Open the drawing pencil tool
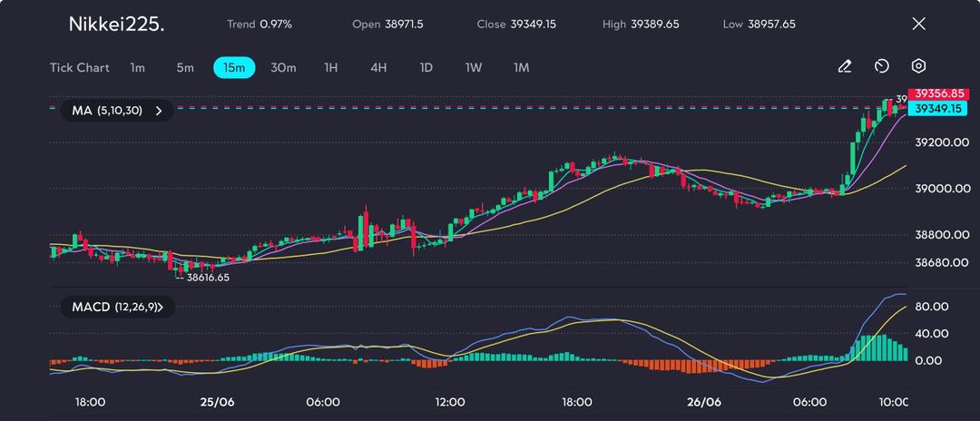 click(844, 66)
